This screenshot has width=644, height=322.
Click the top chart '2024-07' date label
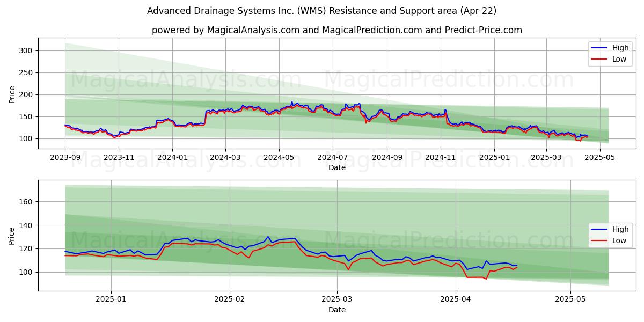[x=332, y=158]
